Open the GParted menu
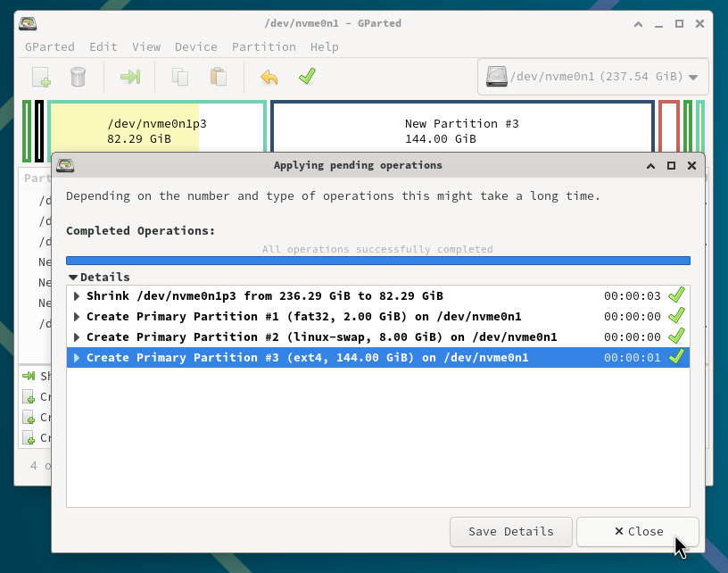728x573 pixels. 50,47
